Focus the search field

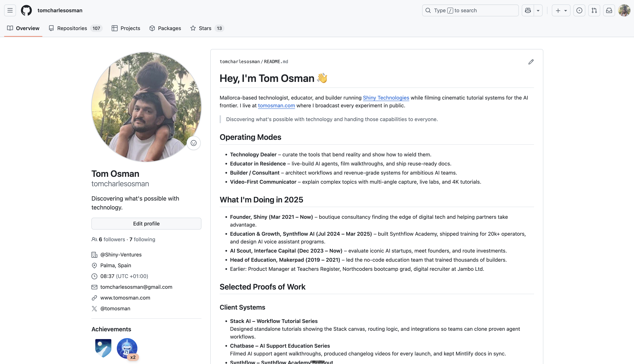point(470,10)
